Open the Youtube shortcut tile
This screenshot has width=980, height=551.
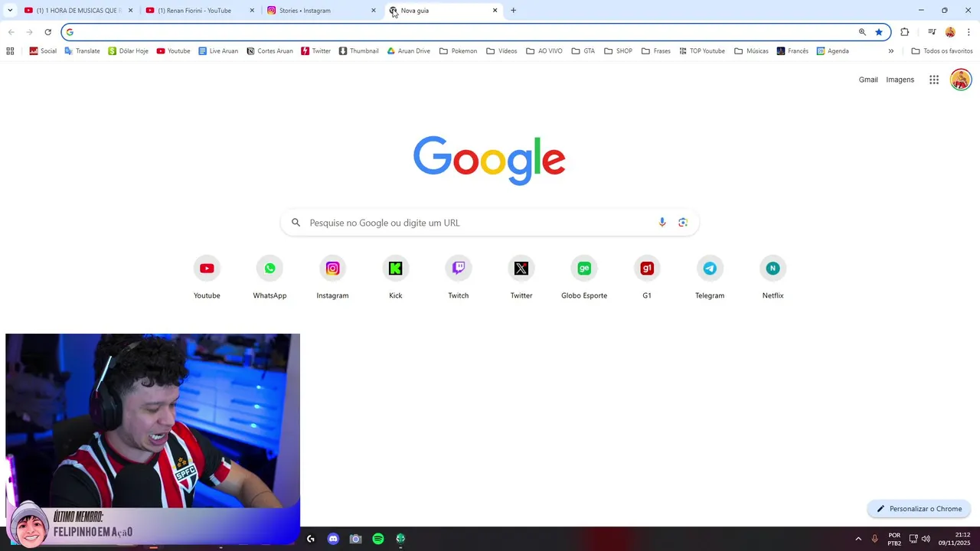[x=207, y=278]
